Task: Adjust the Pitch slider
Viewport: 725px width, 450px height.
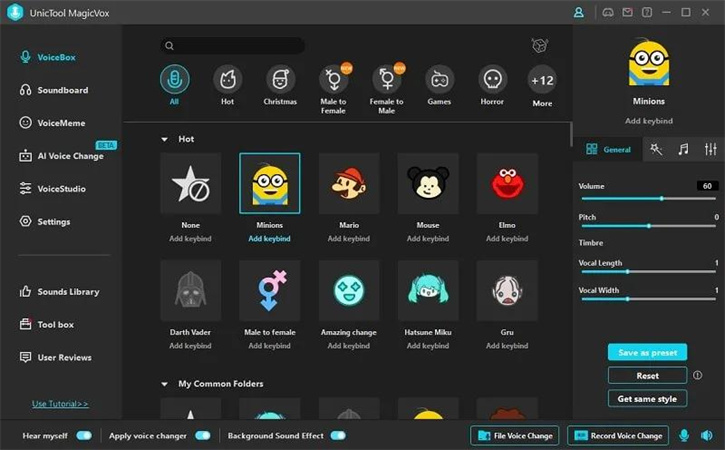Action: tap(649, 226)
